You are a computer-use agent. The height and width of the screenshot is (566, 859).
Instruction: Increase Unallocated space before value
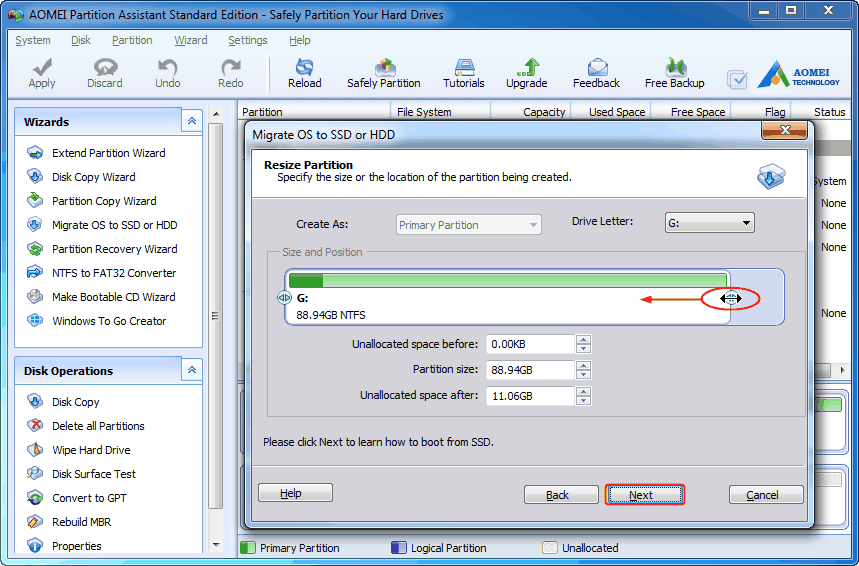tap(583, 340)
